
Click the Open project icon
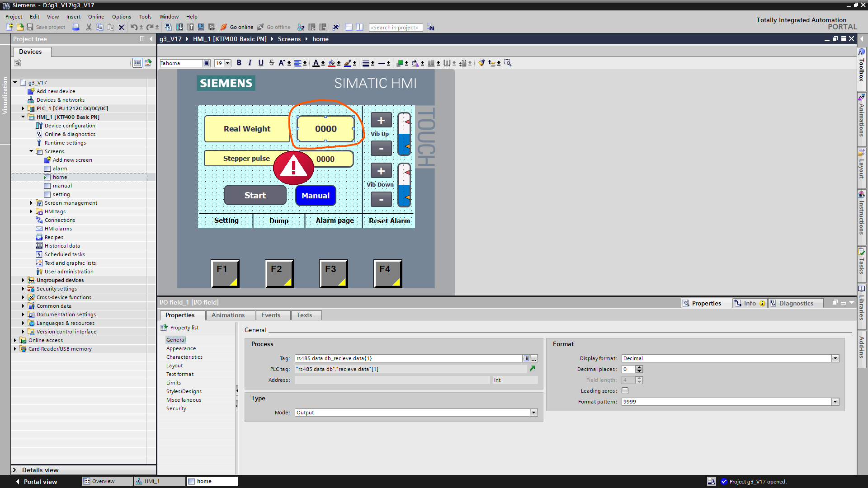[20, 27]
